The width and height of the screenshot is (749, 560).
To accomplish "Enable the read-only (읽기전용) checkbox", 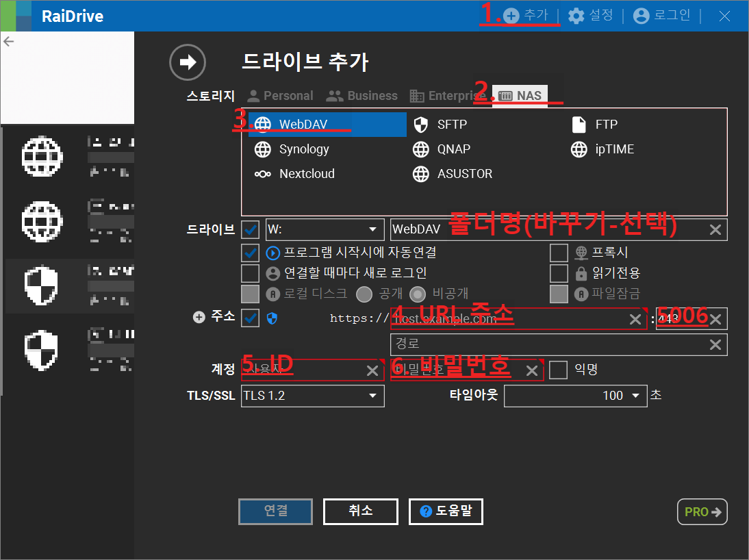I will (x=559, y=273).
